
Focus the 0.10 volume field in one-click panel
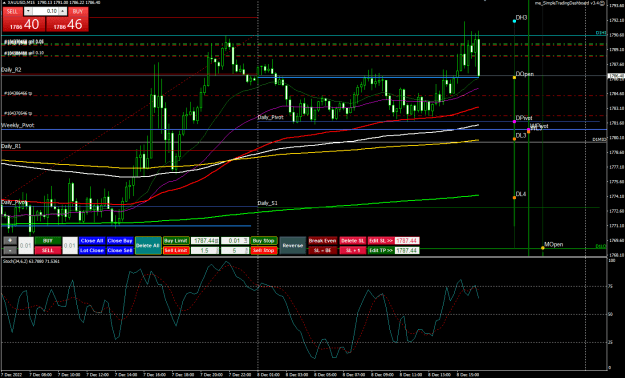click(45, 11)
